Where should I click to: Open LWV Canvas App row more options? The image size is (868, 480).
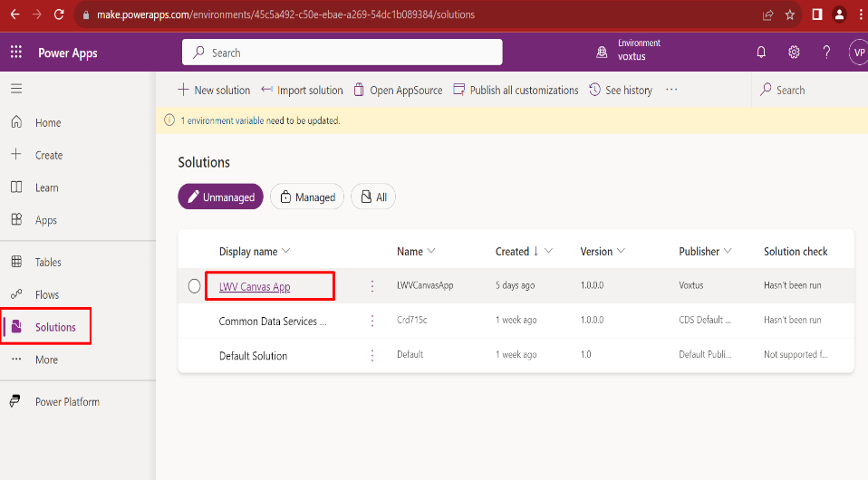pos(372,285)
